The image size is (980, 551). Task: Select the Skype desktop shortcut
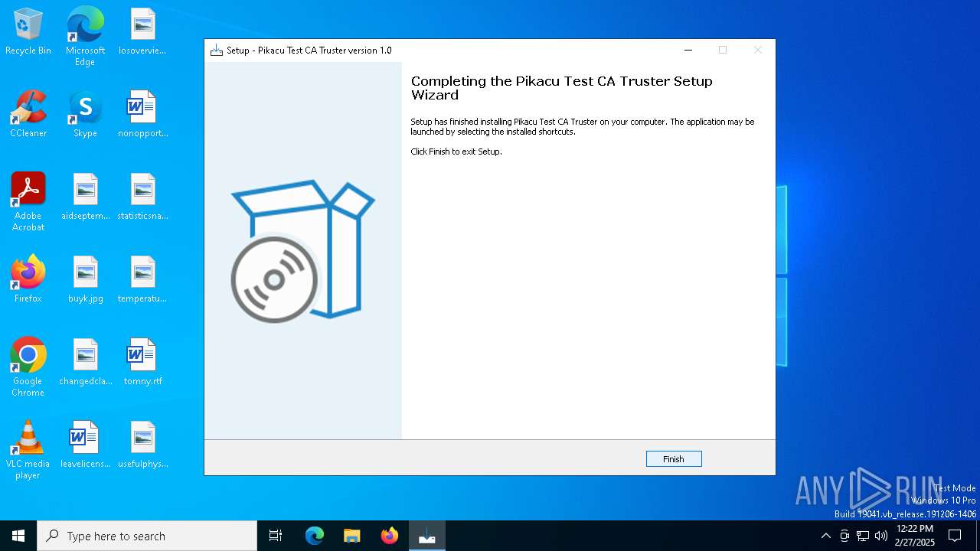[x=85, y=115]
